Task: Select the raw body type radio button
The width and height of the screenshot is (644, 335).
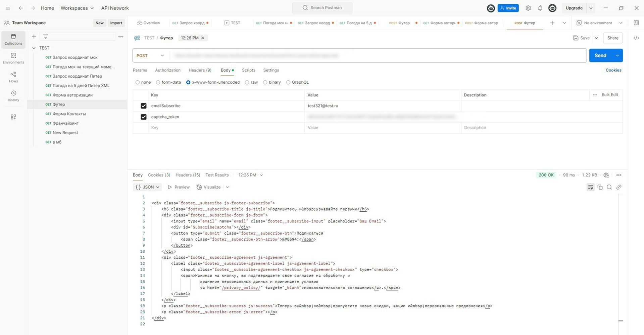Action: (x=247, y=82)
